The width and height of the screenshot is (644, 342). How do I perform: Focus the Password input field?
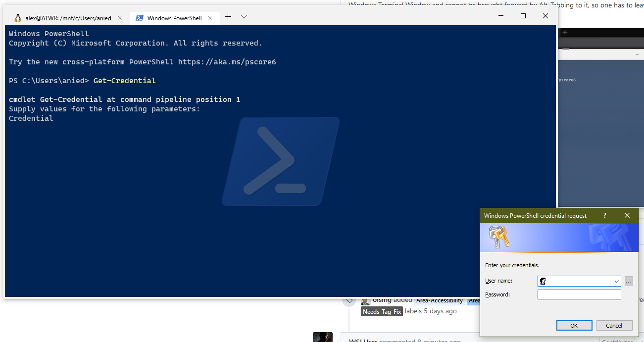[579, 293]
